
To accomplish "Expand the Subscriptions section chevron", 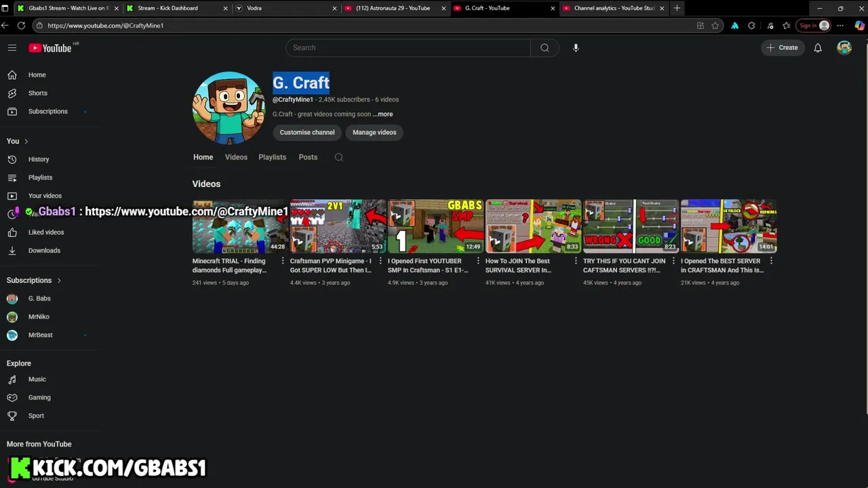I will 59,281.
